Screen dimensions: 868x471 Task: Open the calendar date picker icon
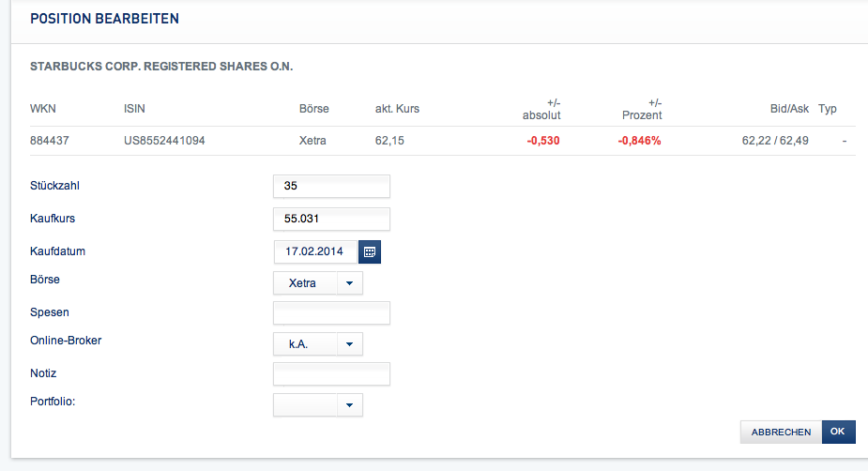[370, 251]
